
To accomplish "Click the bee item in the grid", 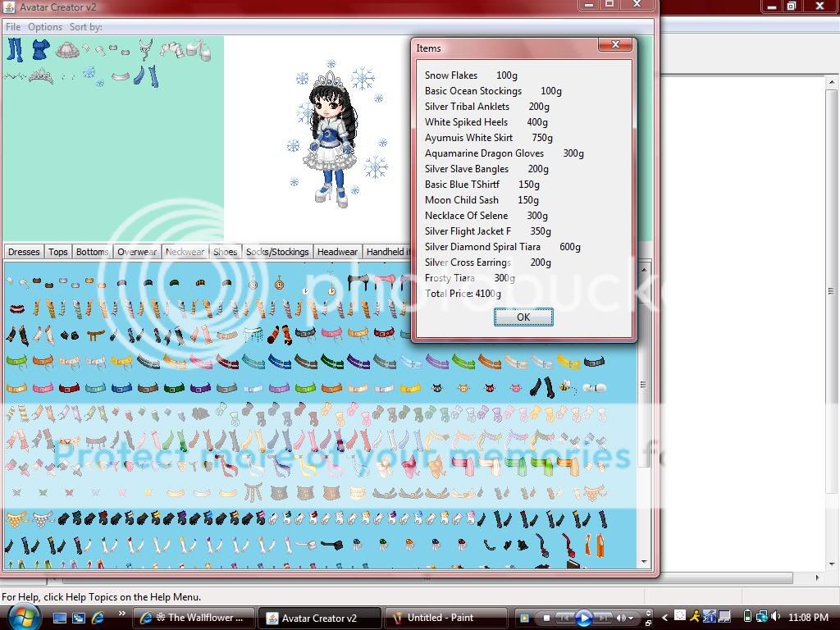I will pyautogui.click(x=566, y=386).
